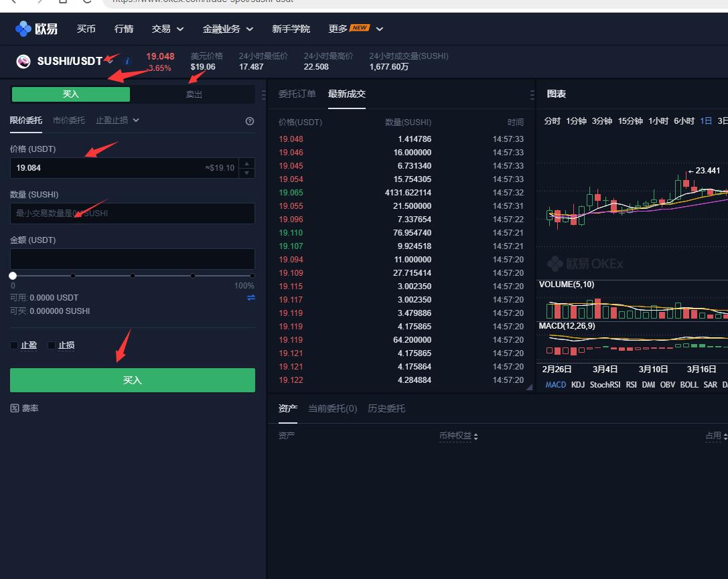Choose OBV indicator

click(x=667, y=385)
